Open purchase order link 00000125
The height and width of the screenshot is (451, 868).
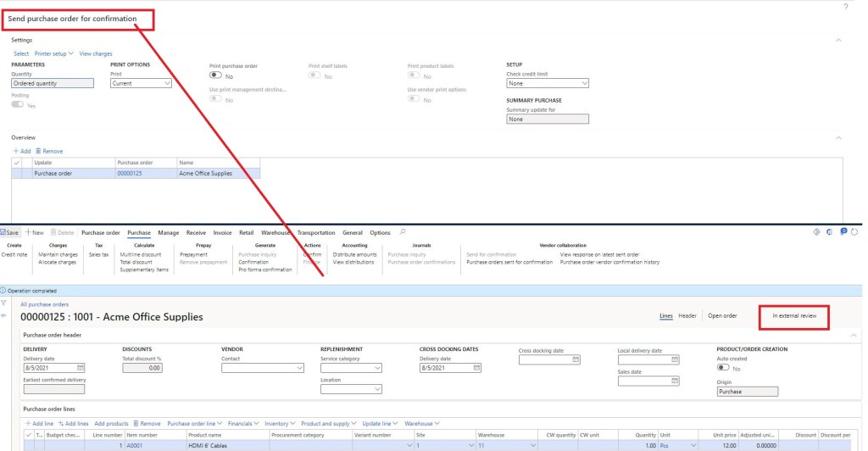(129, 173)
